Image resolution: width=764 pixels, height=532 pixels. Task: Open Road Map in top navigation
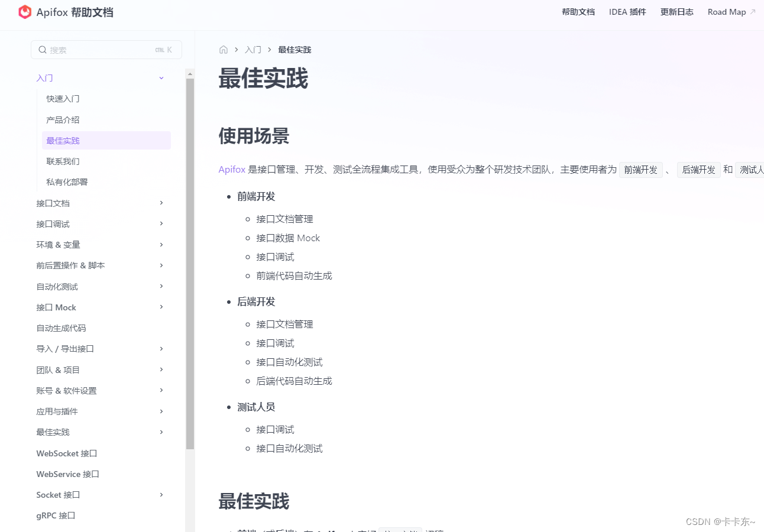(727, 12)
